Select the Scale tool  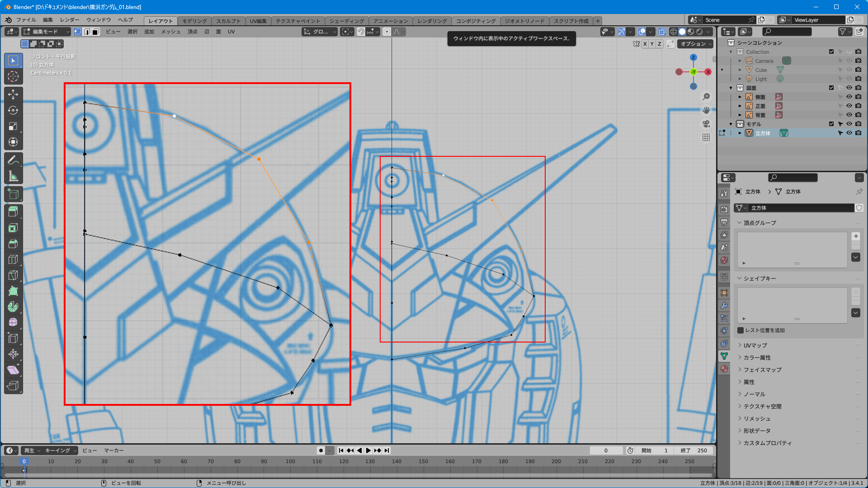pos(13,126)
